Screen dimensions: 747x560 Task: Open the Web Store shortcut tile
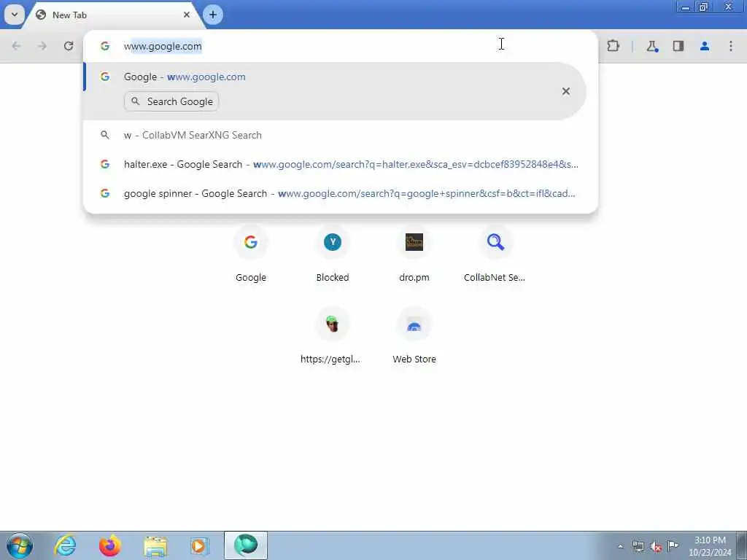[414, 335]
